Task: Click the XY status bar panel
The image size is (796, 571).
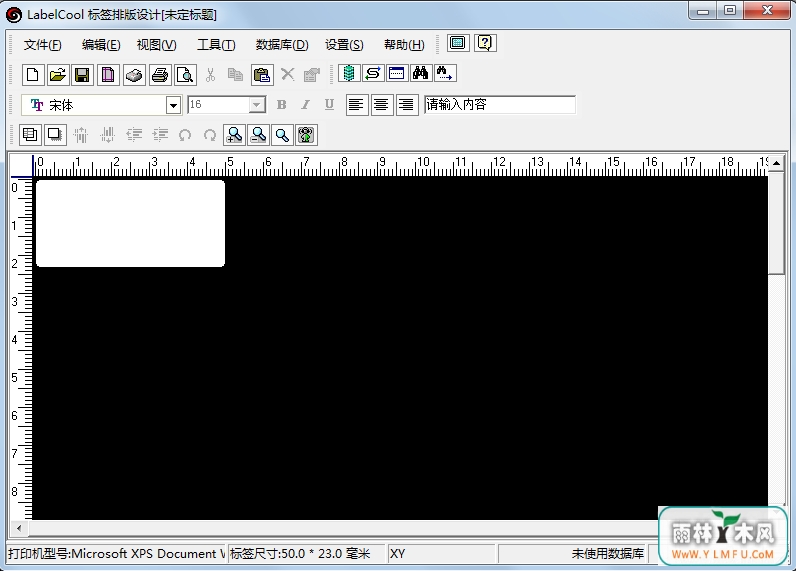Action: (441, 553)
